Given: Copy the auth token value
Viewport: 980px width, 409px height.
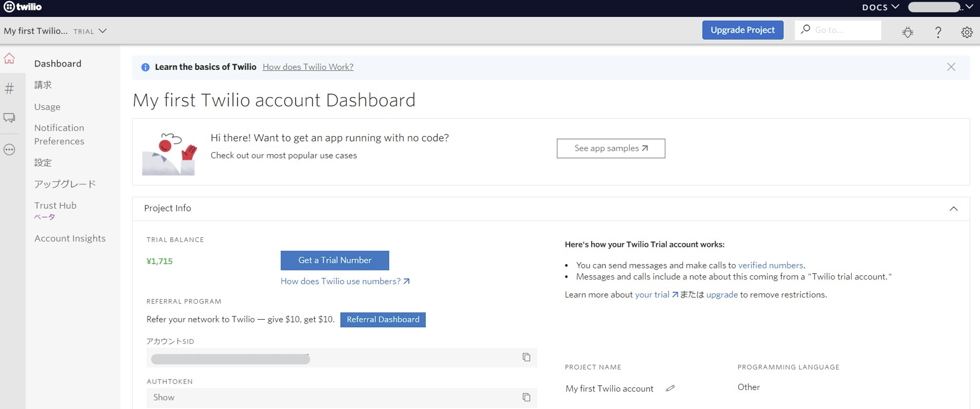Looking at the screenshot, I should click(526, 397).
